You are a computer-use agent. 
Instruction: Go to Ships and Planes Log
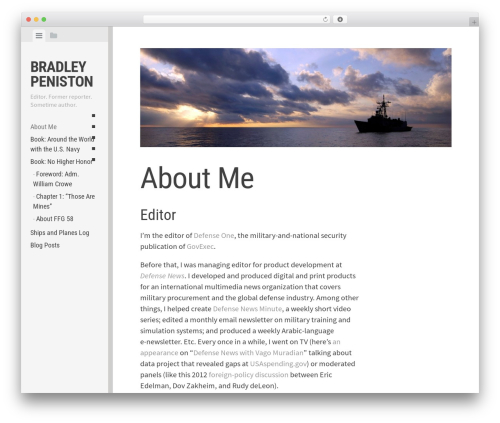pyautogui.click(x=60, y=233)
